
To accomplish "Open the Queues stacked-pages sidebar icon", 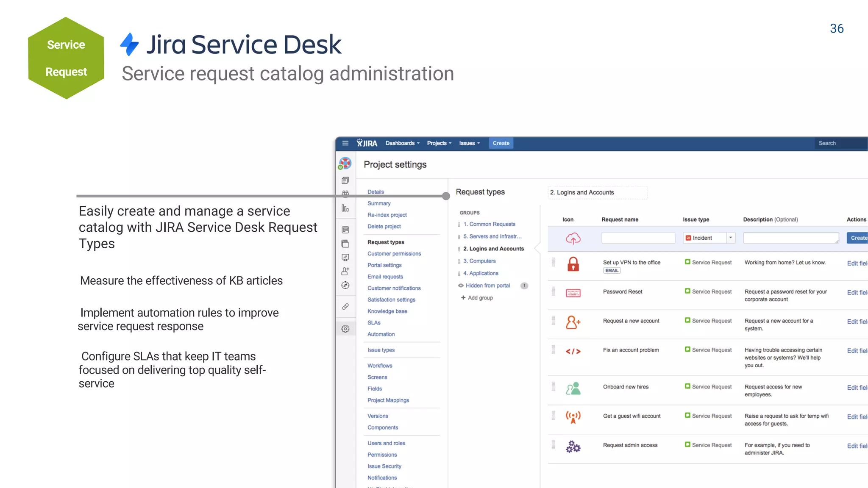I will (345, 180).
